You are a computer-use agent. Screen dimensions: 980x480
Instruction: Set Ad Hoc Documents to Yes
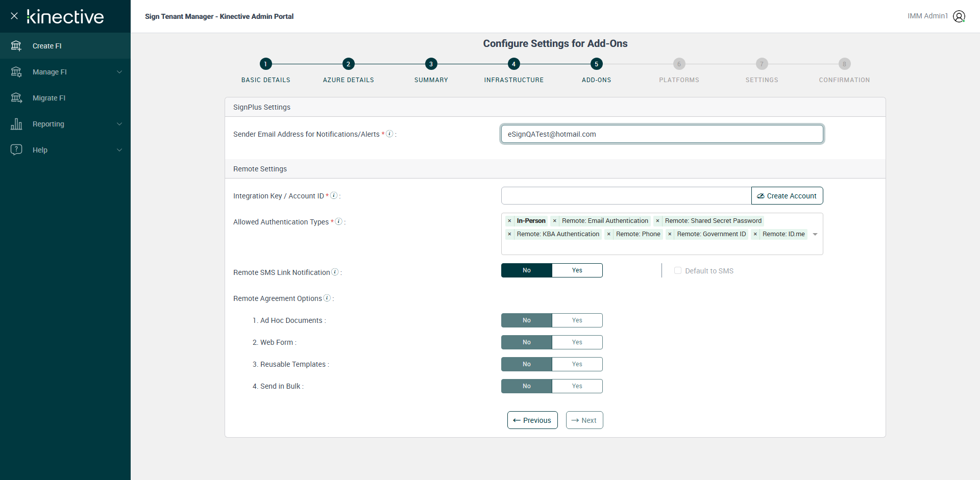(577, 320)
